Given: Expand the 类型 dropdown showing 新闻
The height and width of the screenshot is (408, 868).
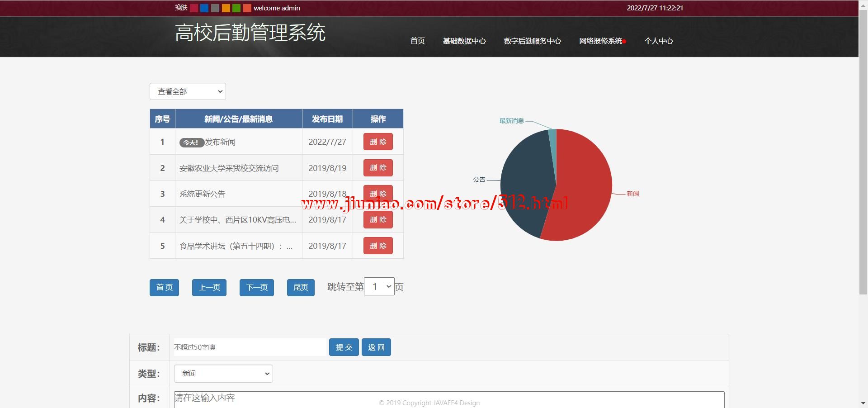Looking at the screenshot, I should click(x=223, y=374).
